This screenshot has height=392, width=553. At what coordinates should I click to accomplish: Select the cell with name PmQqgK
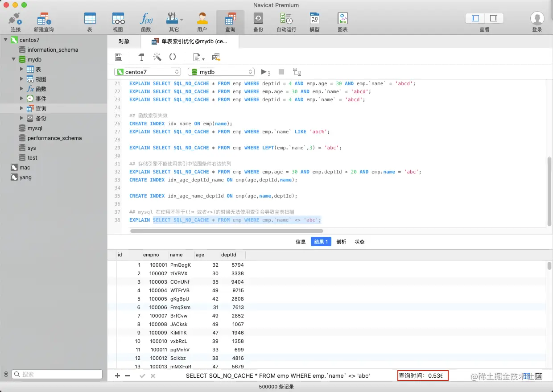[182, 265]
